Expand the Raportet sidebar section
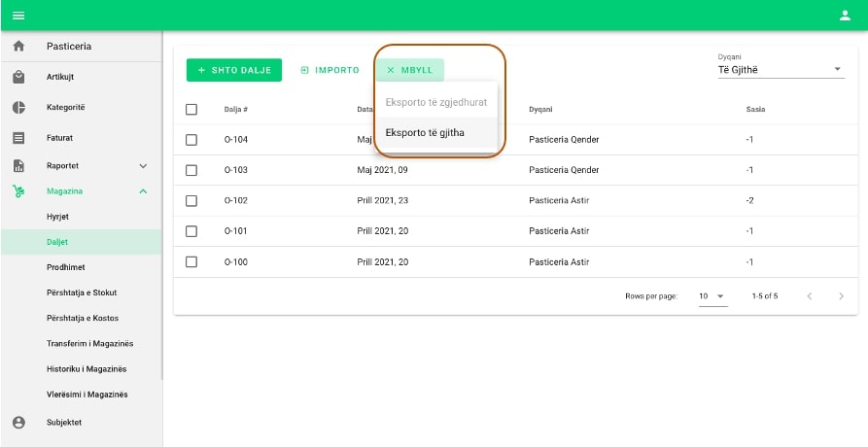 143,166
